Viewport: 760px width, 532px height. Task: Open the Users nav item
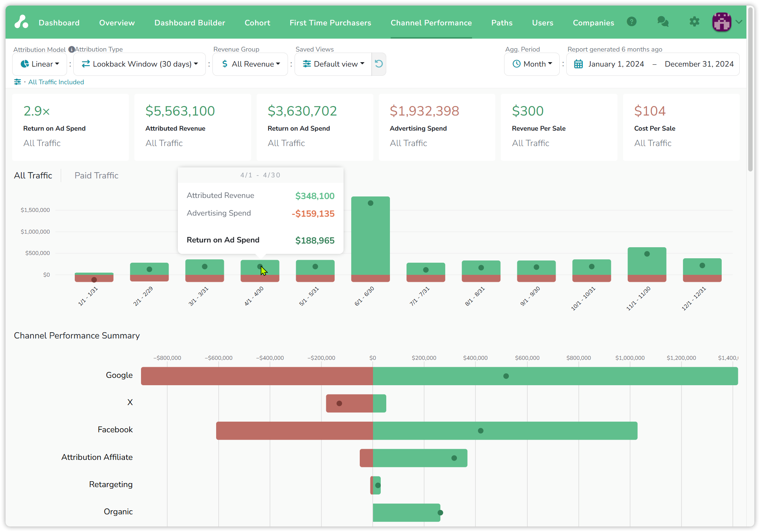point(542,23)
